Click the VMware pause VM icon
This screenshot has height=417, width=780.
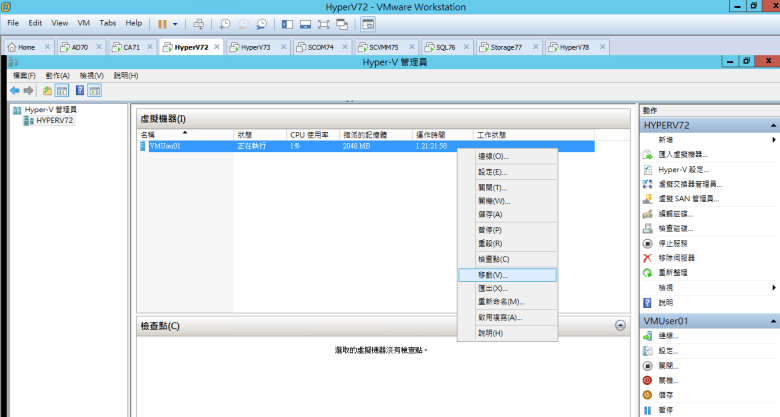162,22
